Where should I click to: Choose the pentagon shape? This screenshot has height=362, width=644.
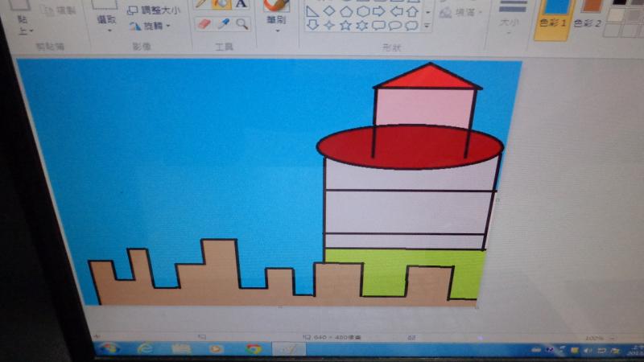pos(346,11)
